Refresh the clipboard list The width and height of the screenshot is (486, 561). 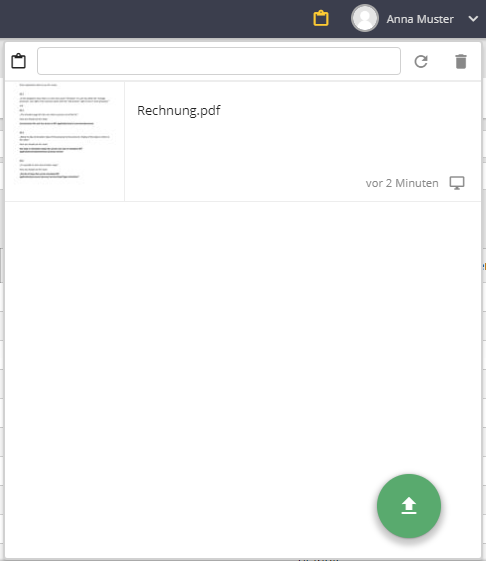pos(421,61)
